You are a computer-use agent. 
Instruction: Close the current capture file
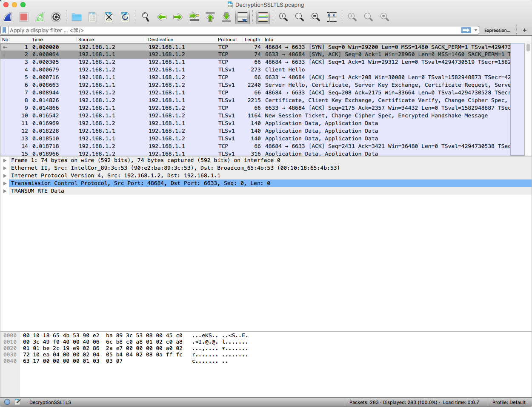pyautogui.click(x=109, y=17)
